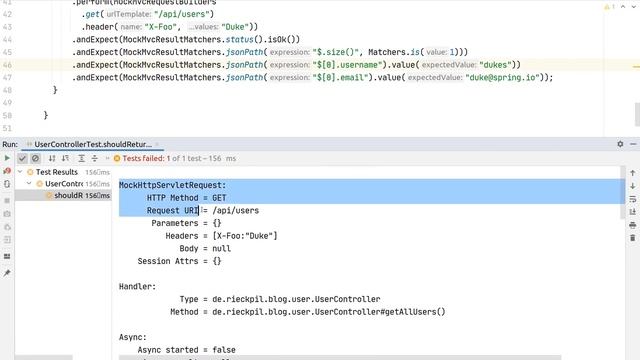Click the "/api/users" string in editor
Screen dimensions: 640x360
tap(182, 14)
